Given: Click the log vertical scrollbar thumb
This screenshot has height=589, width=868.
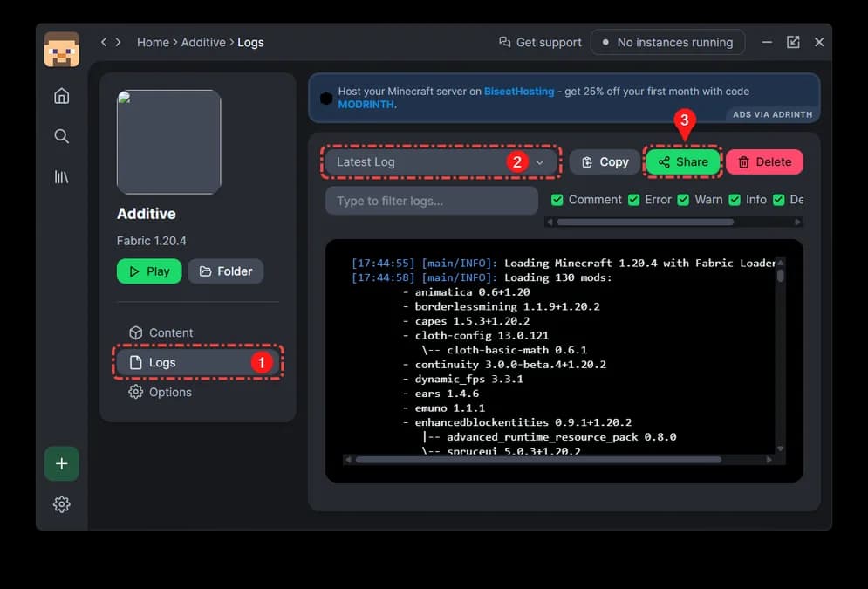Looking at the screenshot, I should pos(781,276).
